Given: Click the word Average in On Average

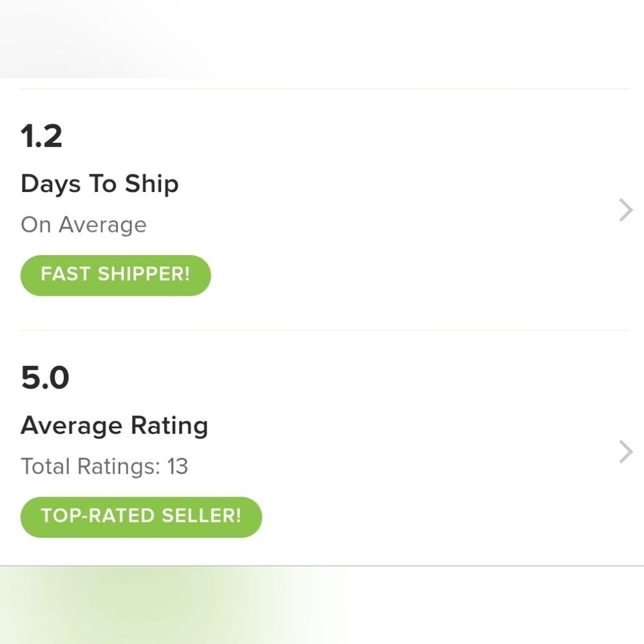Looking at the screenshot, I should pyautogui.click(x=102, y=225).
